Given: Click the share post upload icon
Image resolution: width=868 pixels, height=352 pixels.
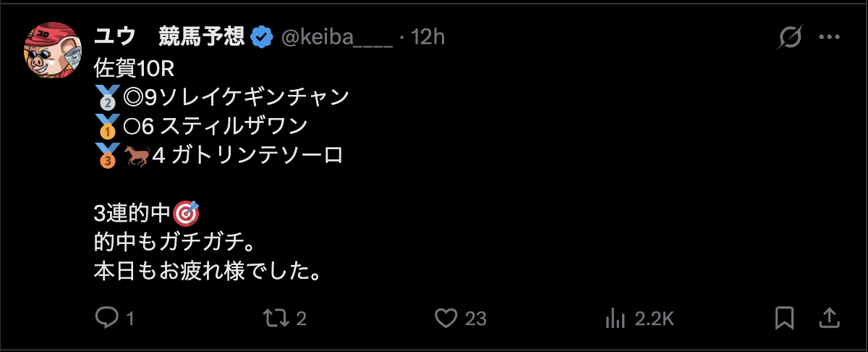Looking at the screenshot, I should (x=830, y=317).
